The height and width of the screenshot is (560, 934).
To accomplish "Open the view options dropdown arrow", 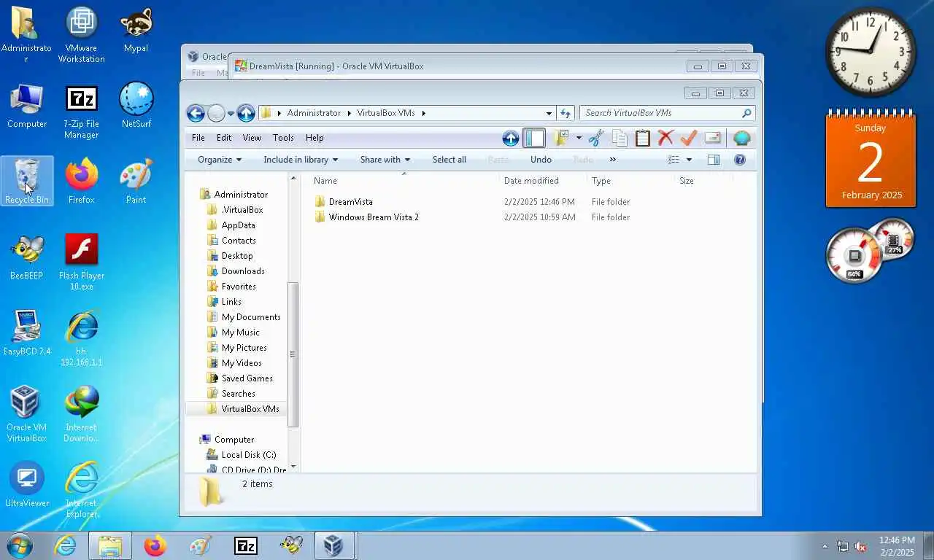I will 689,160.
